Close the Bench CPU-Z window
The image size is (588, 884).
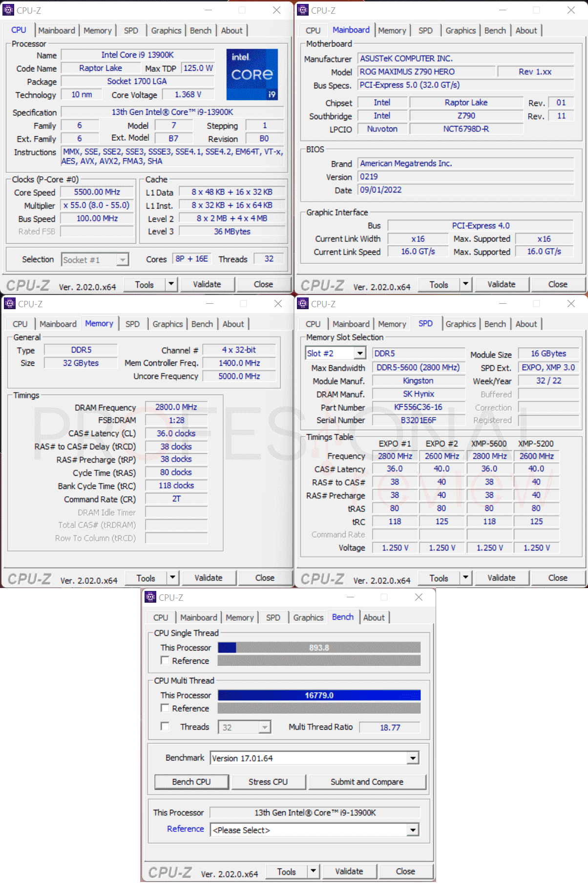tap(419, 597)
